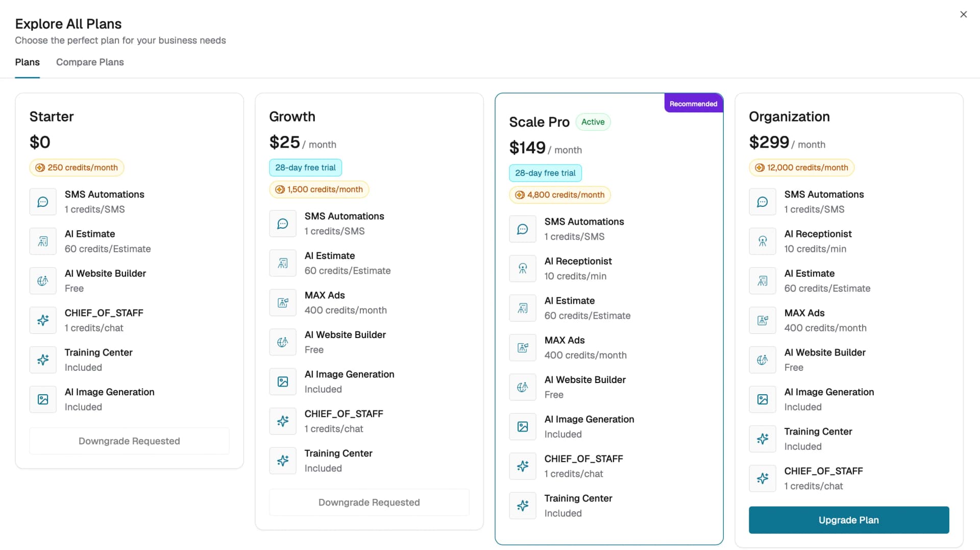
Task: Click the MAX Ads icon in Scale Pro
Action: (523, 348)
